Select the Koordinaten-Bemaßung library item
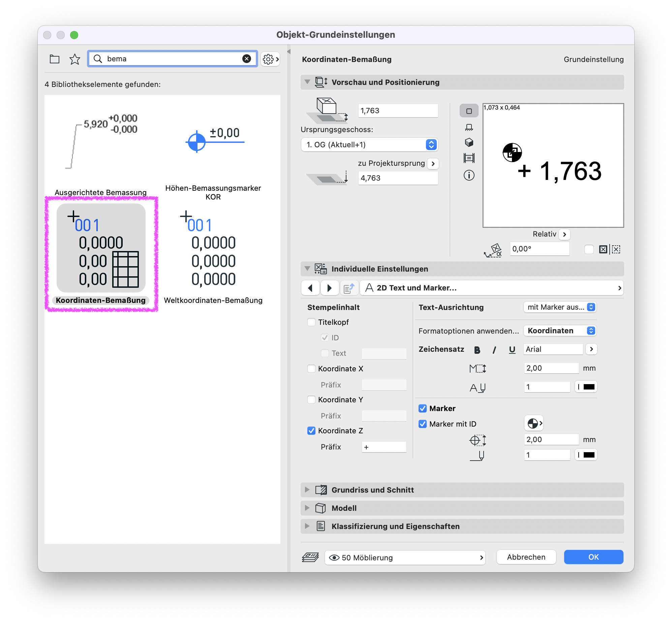 coord(101,254)
